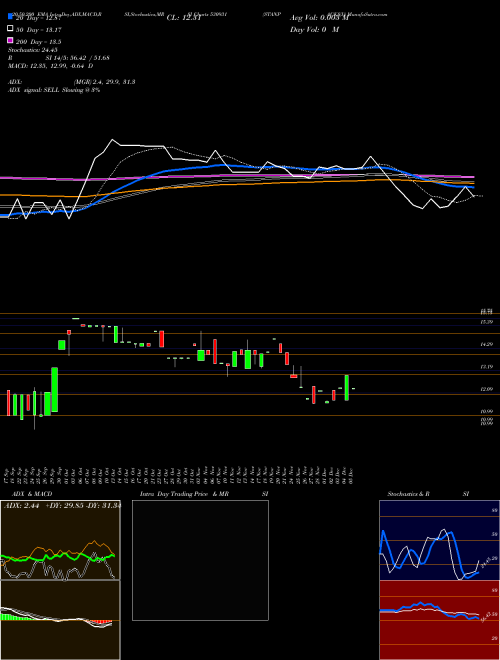Click the 14.29 price axis label
Viewport: 500px width, 660px height.
(487, 344)
